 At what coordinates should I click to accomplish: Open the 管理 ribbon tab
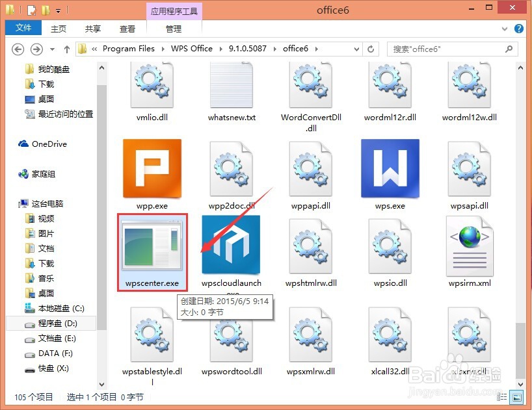coord(174,29)
